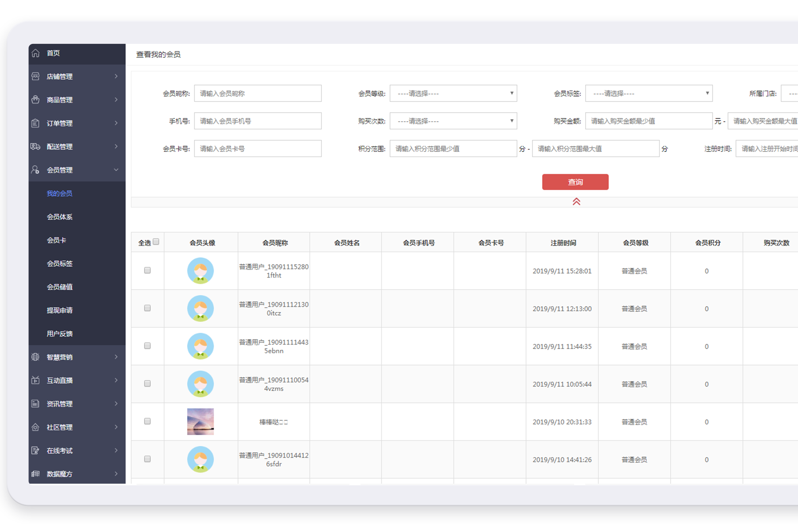
Task: Open the 会员等级 dropdown
Action: 453,94
